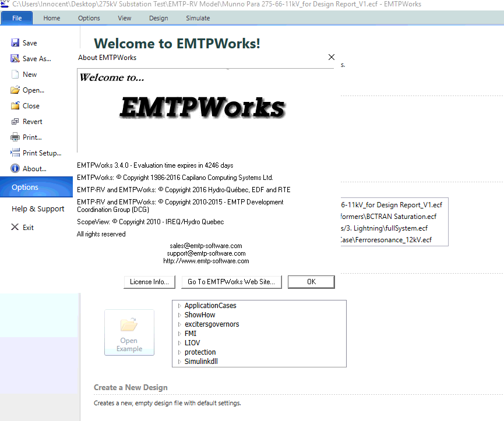Open recent file Ferroresonance_12kV.ecf
This screenshot has height=421, width=504.
pyautogui.click(x=386, y=239)
